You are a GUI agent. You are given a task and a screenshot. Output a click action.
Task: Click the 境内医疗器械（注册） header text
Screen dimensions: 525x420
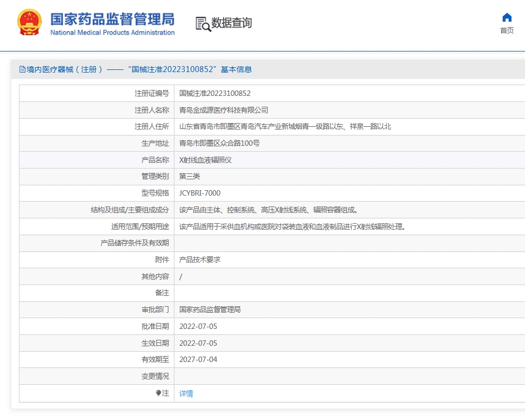64,69
